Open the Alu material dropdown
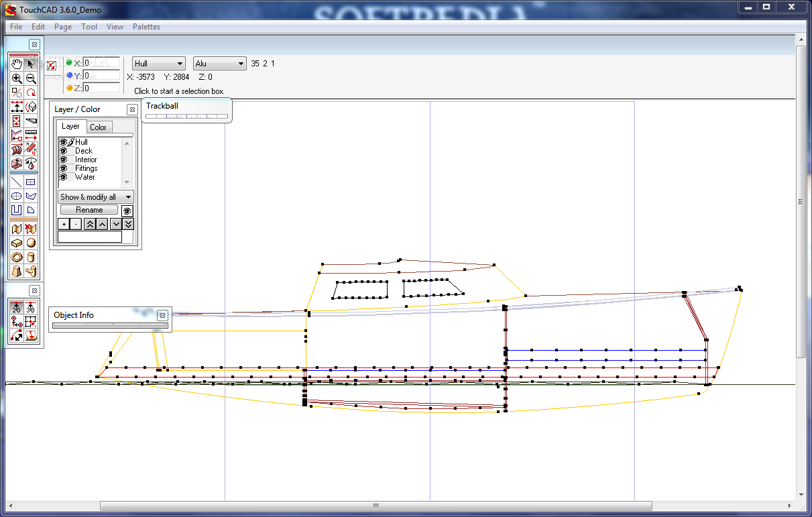This screenshot has width=812, height=517. (x=220, y=64)
